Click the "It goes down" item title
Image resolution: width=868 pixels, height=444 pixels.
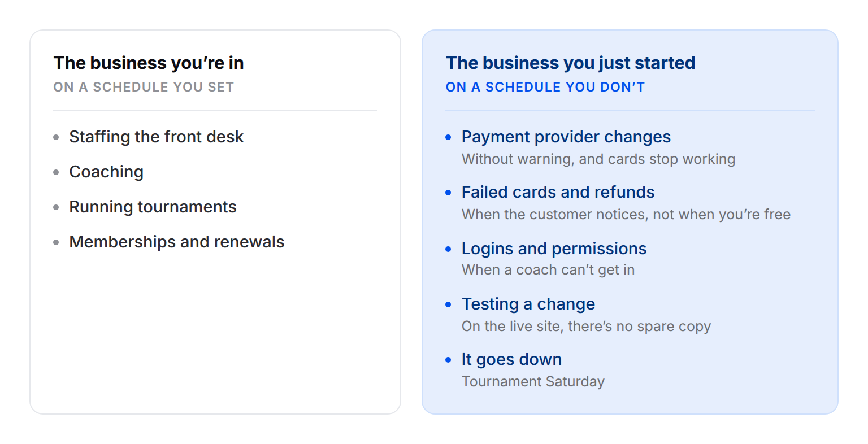(512, 359)
